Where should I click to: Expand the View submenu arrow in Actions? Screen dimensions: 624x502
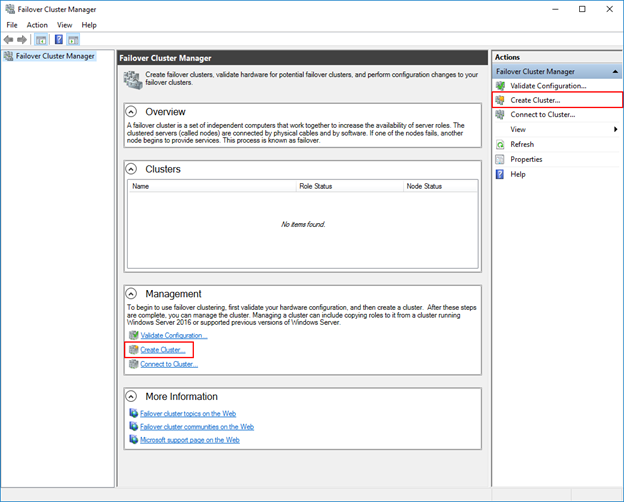tap(616, 129)
